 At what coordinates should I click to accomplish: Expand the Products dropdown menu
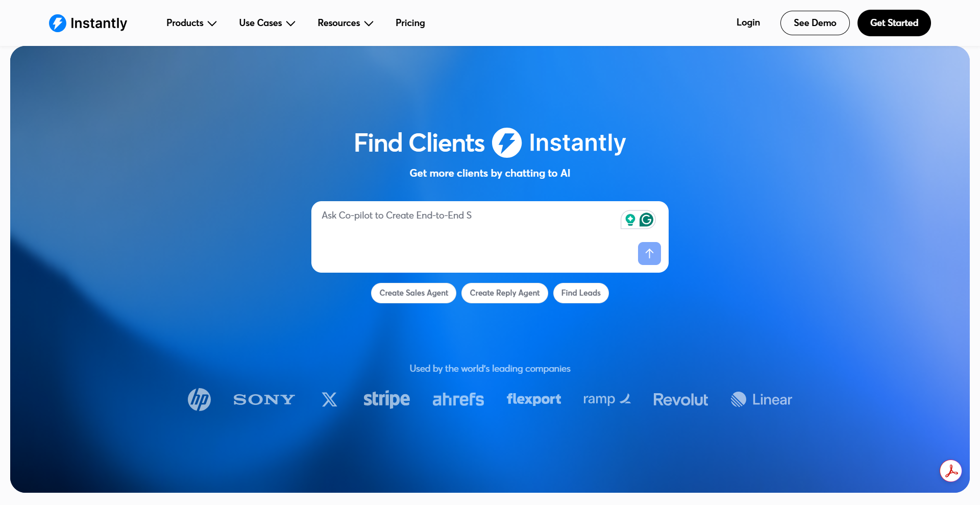(191, 23)
